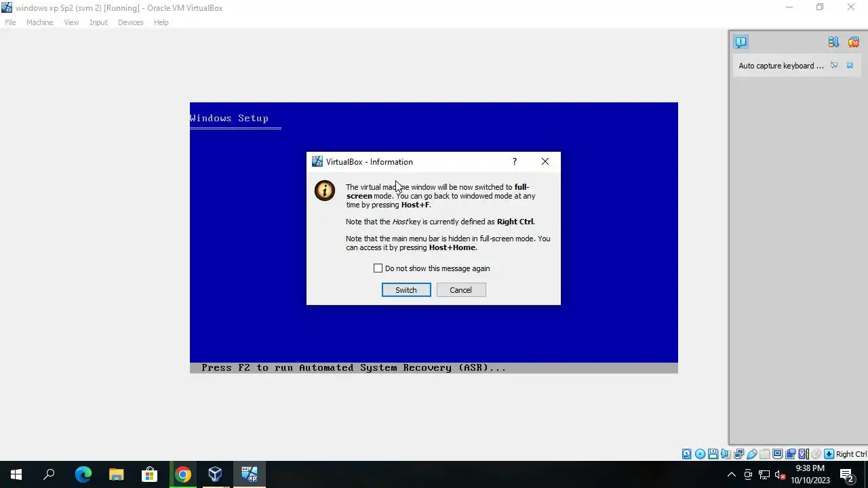Open the Devices menu
868x488 pixels.
[x=130, y=22]
